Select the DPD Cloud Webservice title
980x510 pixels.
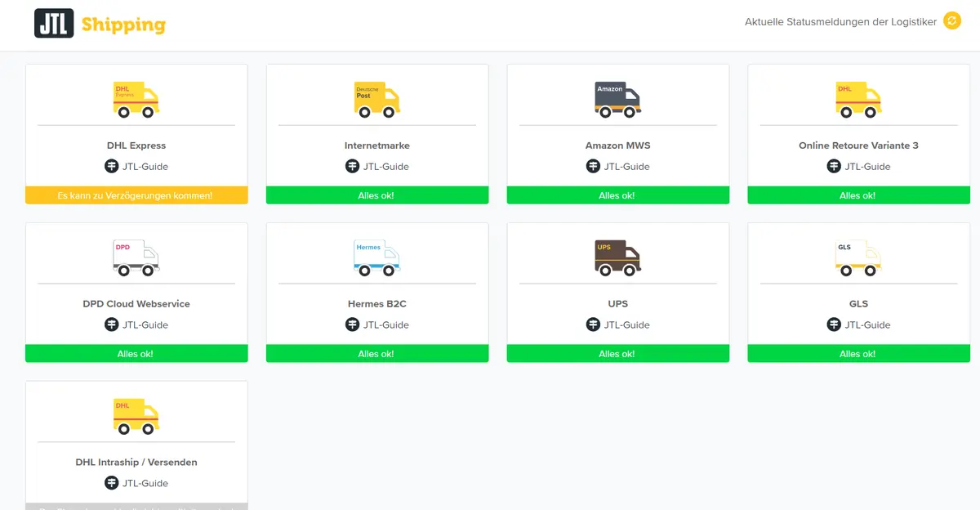click(136, 304)
